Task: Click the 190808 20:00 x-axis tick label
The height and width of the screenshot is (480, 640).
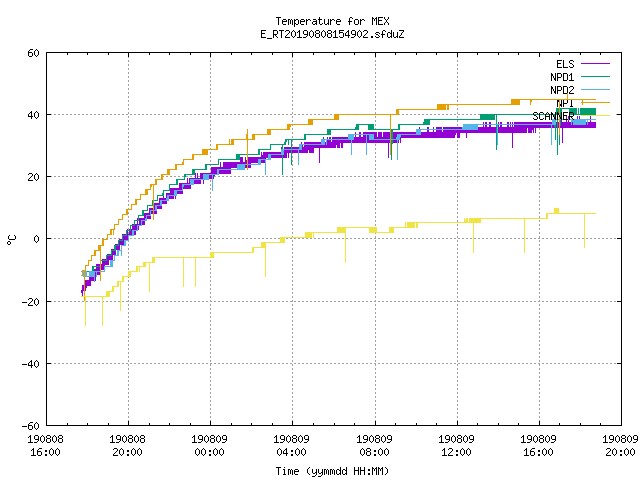Action: tap(127, 446)
